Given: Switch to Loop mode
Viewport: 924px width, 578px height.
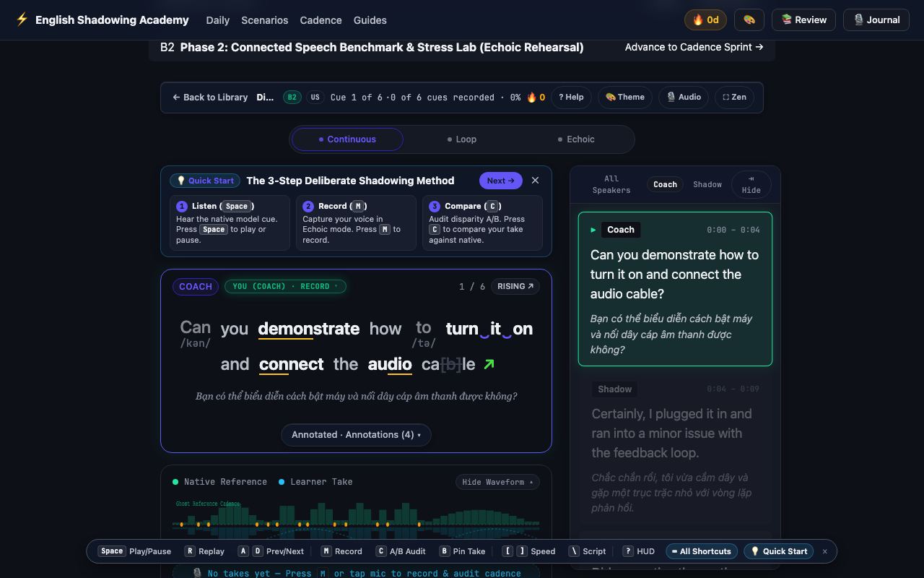Looking at the screenshot, I should pyautogui.click(x=462, y=139).
